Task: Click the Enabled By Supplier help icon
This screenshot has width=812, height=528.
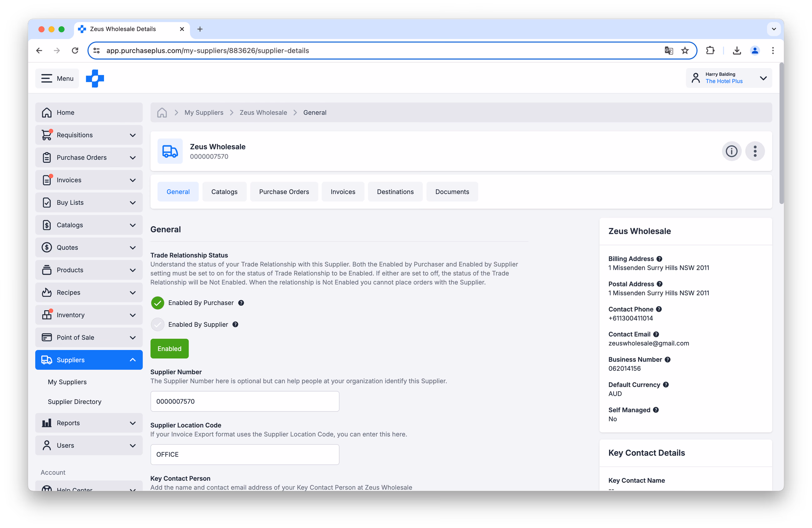Action: tap(235, 324)
